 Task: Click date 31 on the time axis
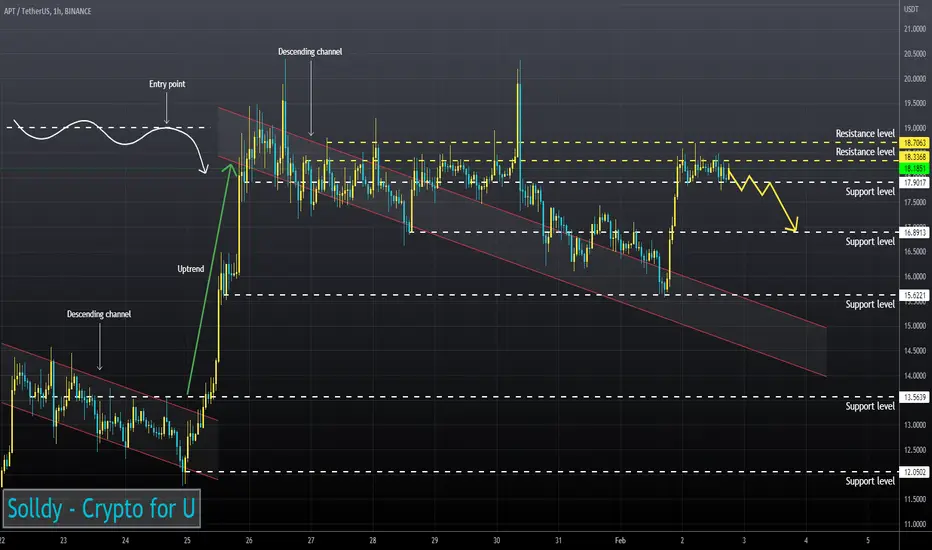pos(558,540)
